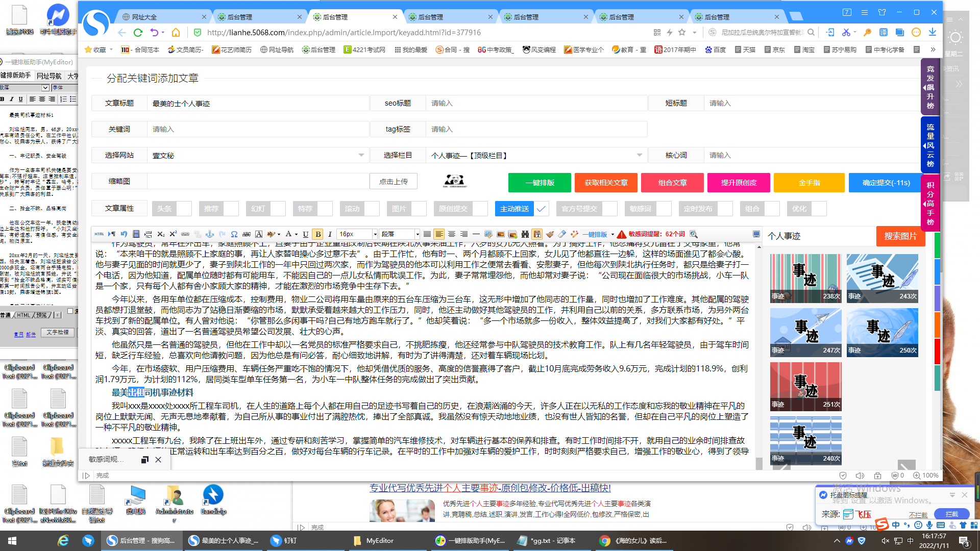The image size is (980, 551).
Task: Switch editor to fullscreen with monitor icon
Action: click(x=757, y=234)
